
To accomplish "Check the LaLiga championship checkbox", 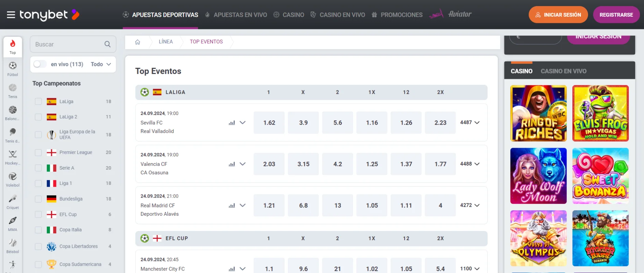I will pos(38,101).
